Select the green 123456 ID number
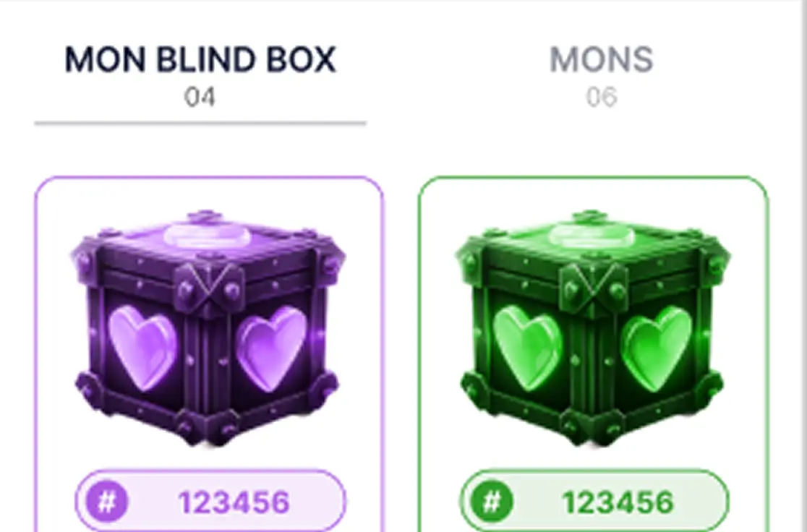807x532 pixels. [618, 502]
